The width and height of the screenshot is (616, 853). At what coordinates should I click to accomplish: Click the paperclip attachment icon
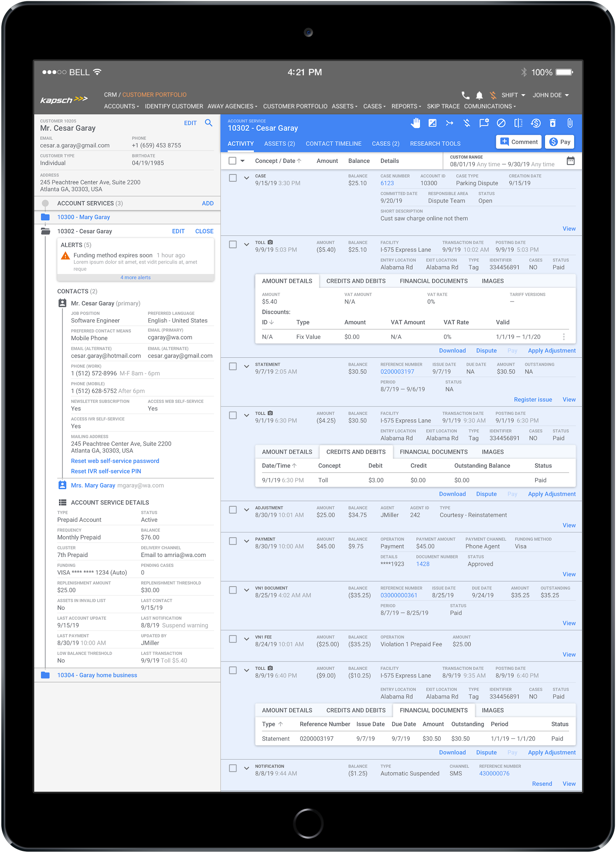tap(570, 123)
